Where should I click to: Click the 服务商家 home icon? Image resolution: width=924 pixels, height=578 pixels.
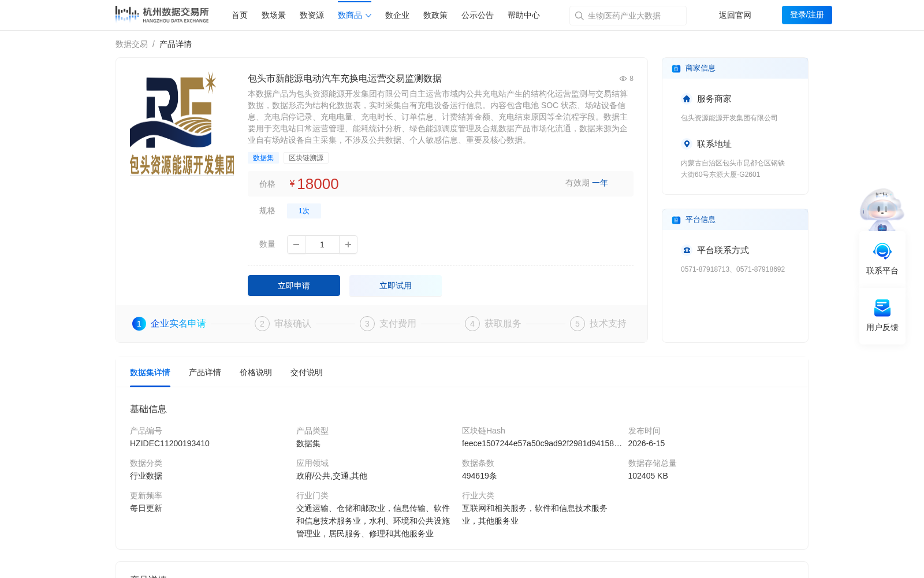687,99
